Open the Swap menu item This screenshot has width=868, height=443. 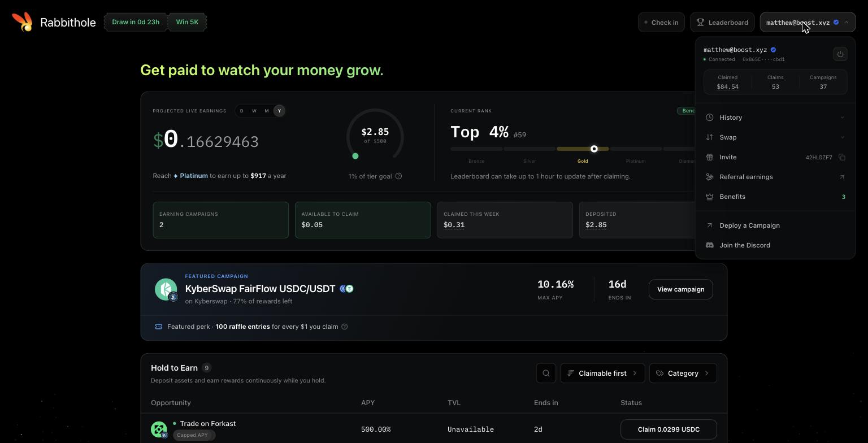775,137
